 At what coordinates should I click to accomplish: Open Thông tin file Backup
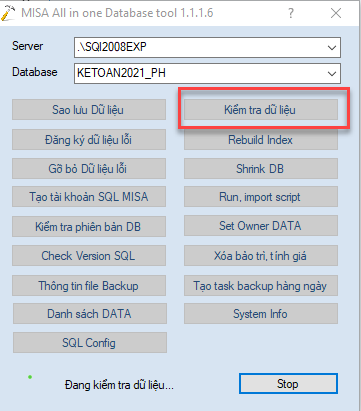tap(89, 286)
